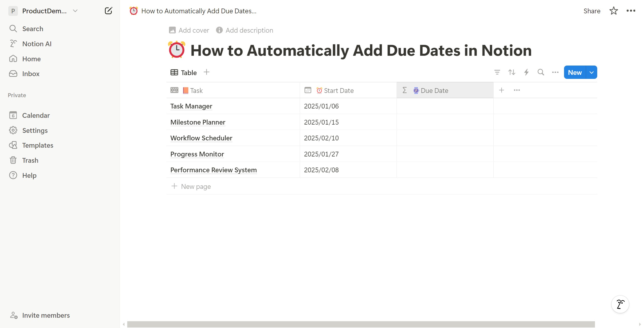Click the page title heading

point(361,50)
